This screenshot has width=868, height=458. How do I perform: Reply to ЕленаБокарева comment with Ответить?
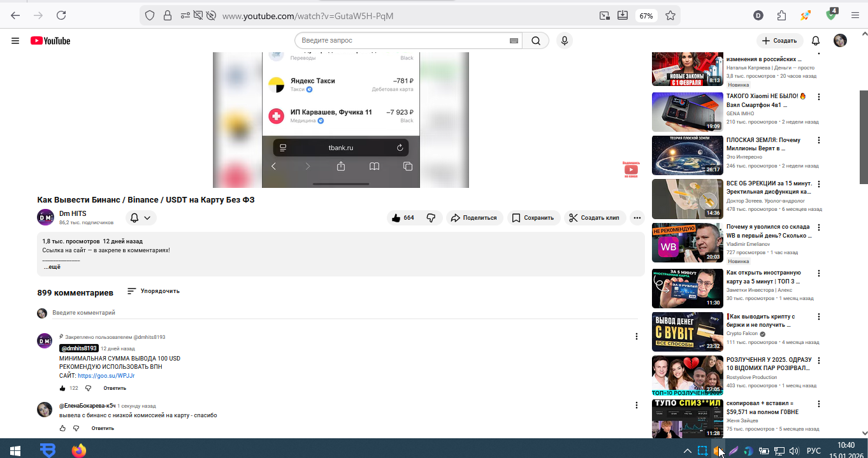pos(103,428)
